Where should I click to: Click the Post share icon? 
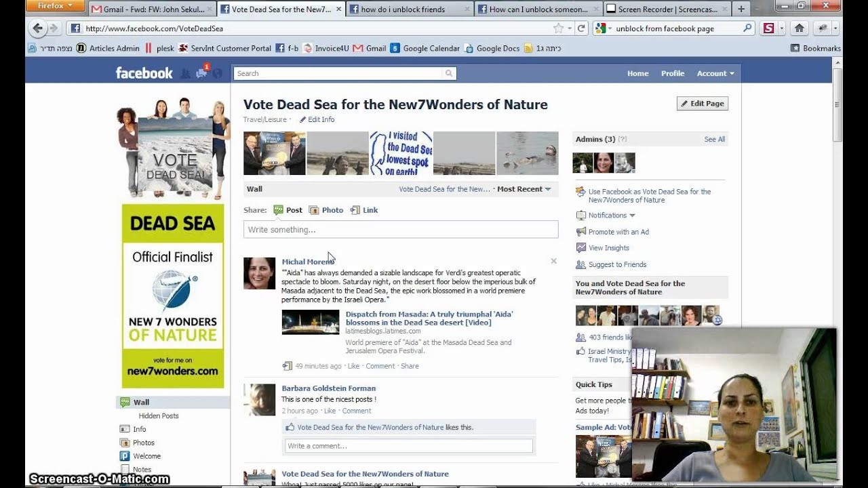278,210
